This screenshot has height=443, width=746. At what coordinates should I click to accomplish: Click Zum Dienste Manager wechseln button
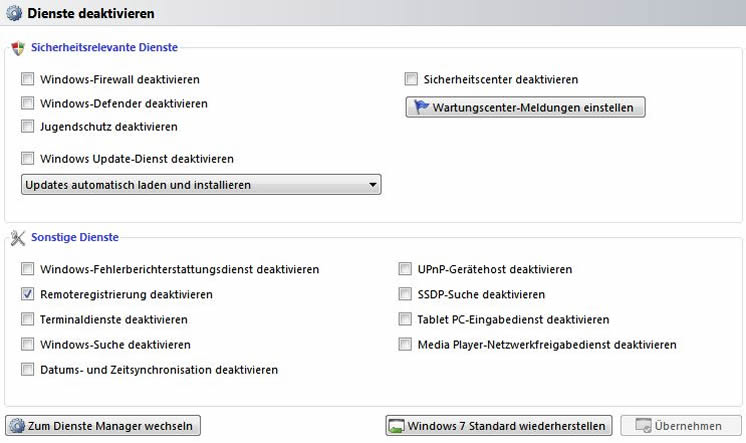(103, 425)
